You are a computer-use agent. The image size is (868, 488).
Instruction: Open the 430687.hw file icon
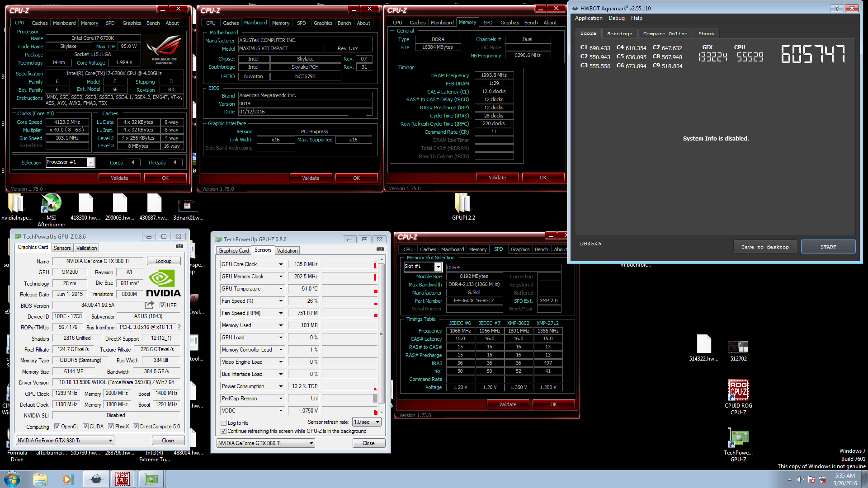[x=154, y=207]
